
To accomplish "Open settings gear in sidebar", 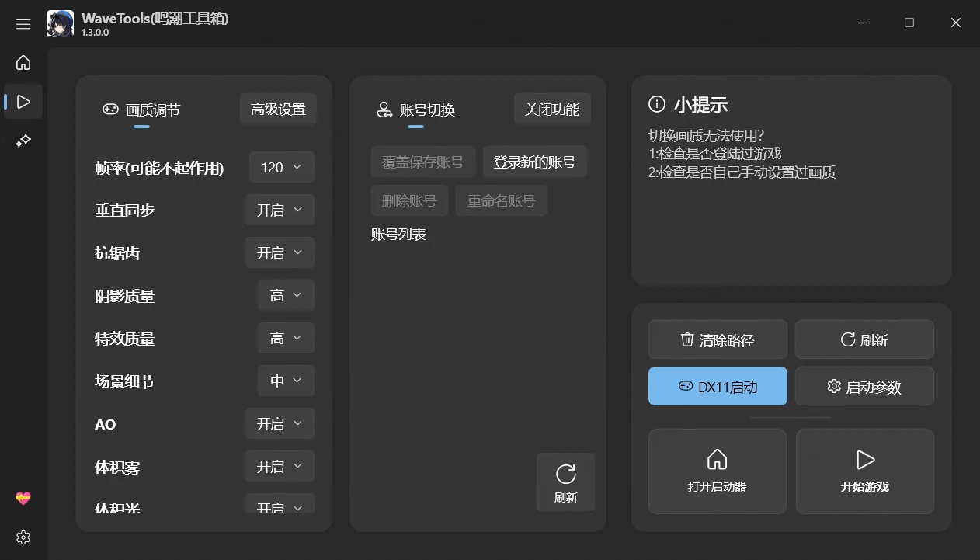I will [x=23, y=537].
